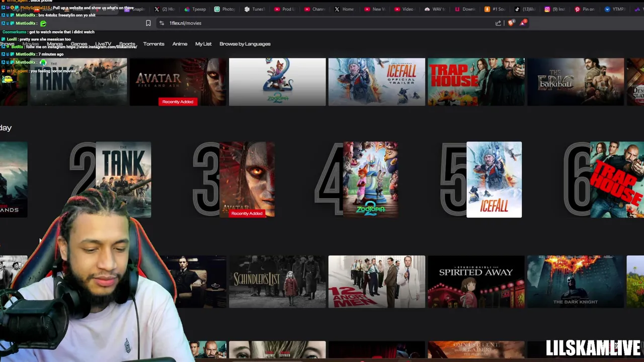Open the Channel YouTube browser tab
Viewport: 644px width, 362px height.
click(315, 9)
